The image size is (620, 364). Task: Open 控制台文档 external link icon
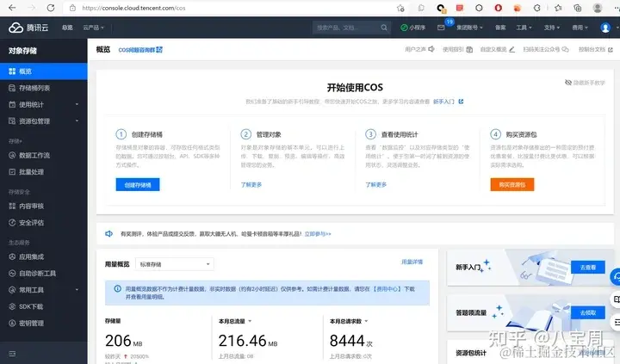click(611, 50)
